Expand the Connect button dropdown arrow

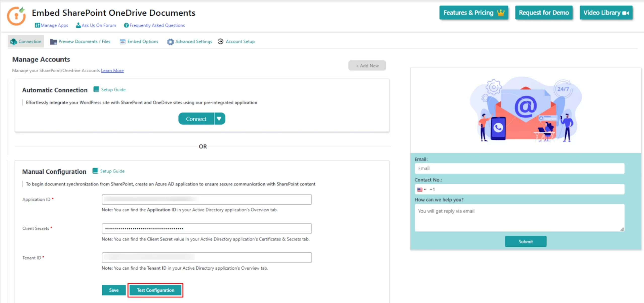(219, 119)
